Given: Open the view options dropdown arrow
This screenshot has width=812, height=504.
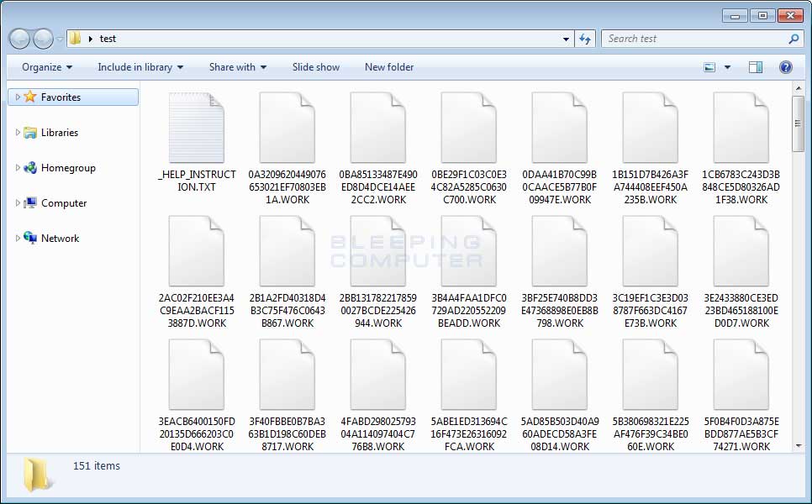Looking at the screenshot, I should coord(728,67).
